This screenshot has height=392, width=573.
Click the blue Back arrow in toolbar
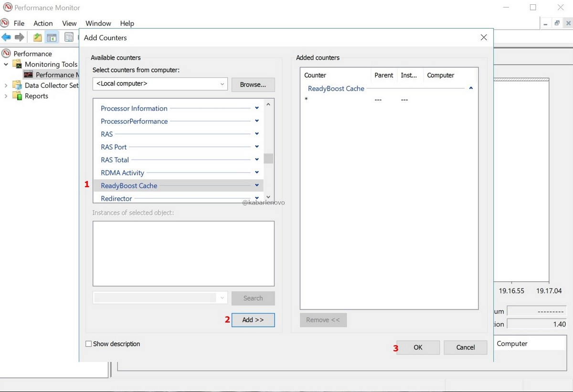(6, 37)
